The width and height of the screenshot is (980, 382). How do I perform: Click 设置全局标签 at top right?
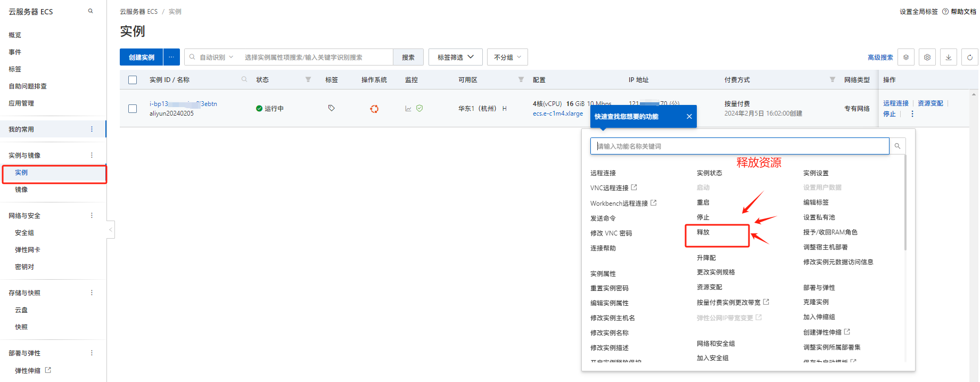coord(919,12)
